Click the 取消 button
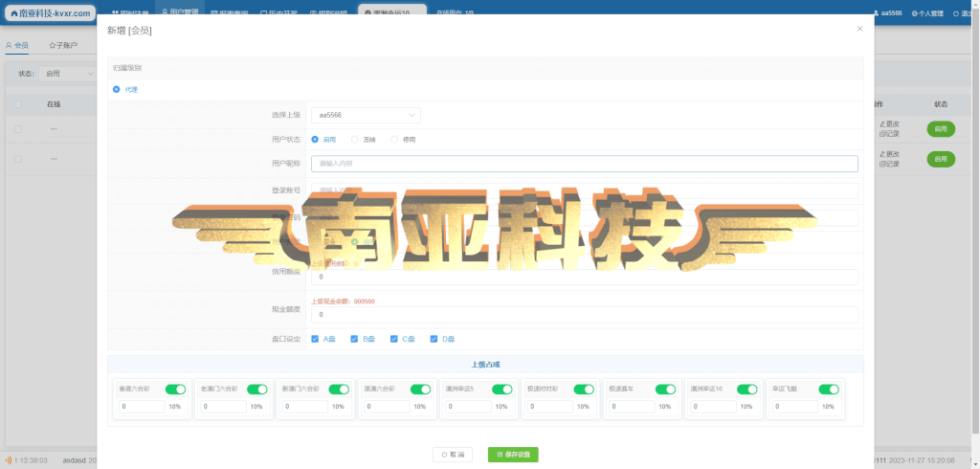Viewport: 980px width, 469px height. click(x=453, y=455)
